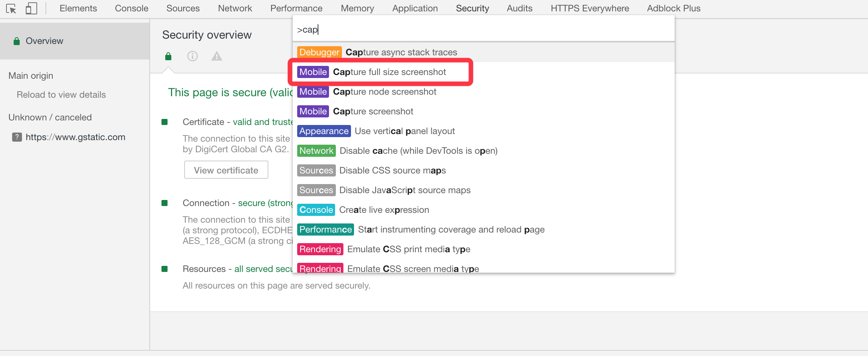Choose Start instrumenting coverage and reload page
This screenshot has width=868, height=356.
(484, 230)
